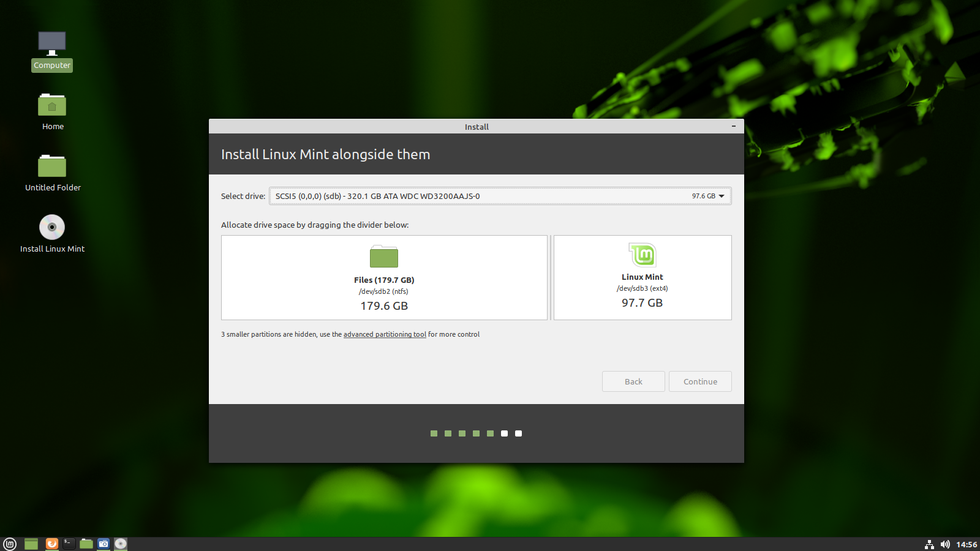Open the advanced partitioning tool link
Image resolution: width=980 pixels, height=551 pixels.
point(385,334)
